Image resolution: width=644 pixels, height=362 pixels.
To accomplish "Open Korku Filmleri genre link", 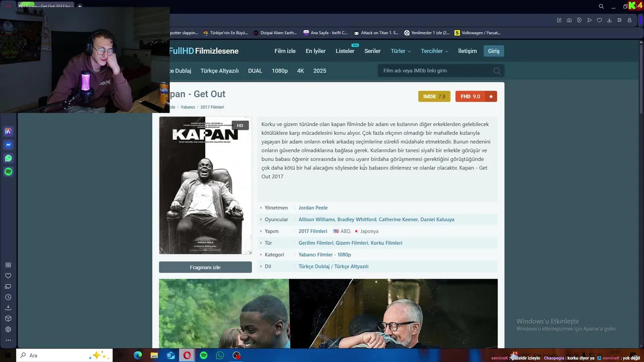I will coord(386,243).
